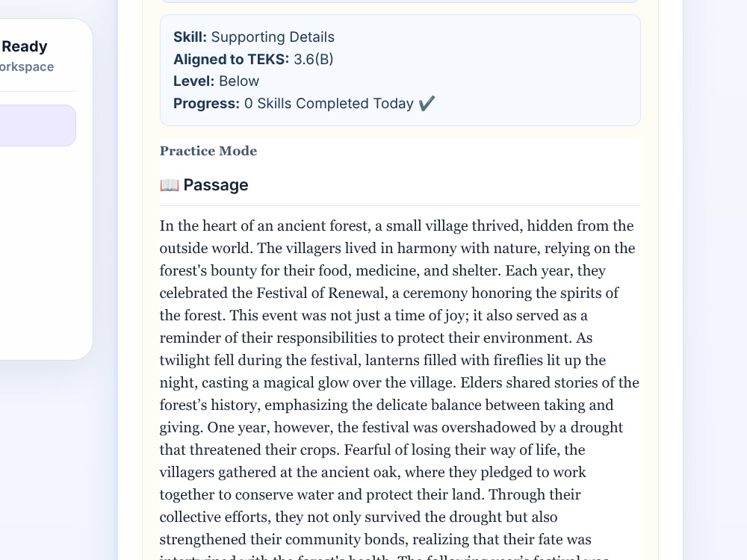The image size is (747, 560).
Task: Click the checkmark icon after Skills Completed Today
Action: pos(427,103)
